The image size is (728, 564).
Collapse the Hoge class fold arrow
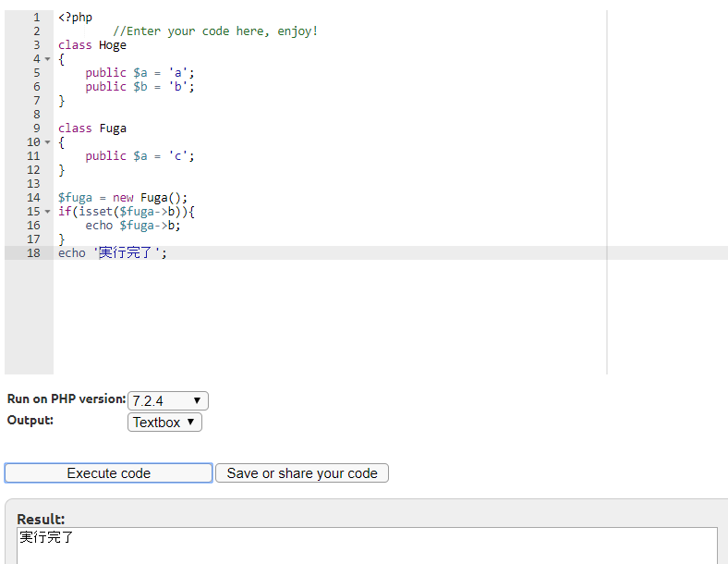(47, 59)
